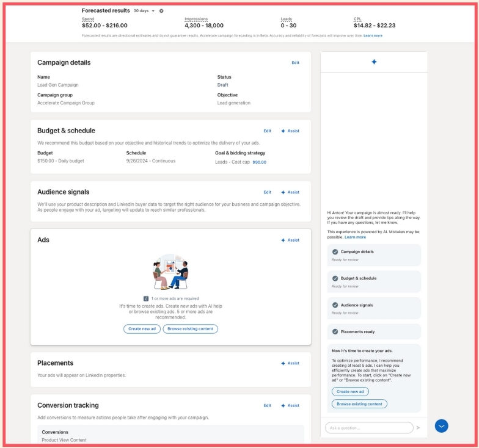Open the 30 days forecast period dropdown
Image resolution: width=479 pixels, height=448 pixels.
[x=144, y=11]
